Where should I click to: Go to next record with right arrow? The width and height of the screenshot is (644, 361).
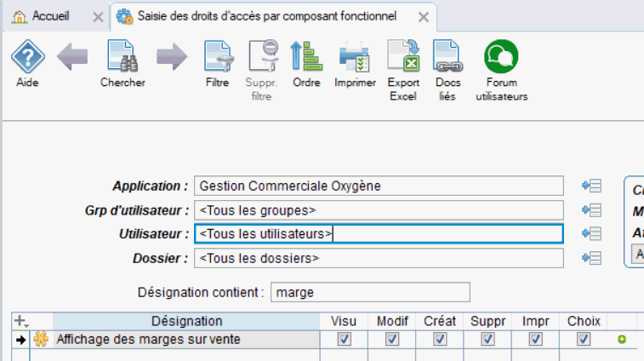click(171, 57)
